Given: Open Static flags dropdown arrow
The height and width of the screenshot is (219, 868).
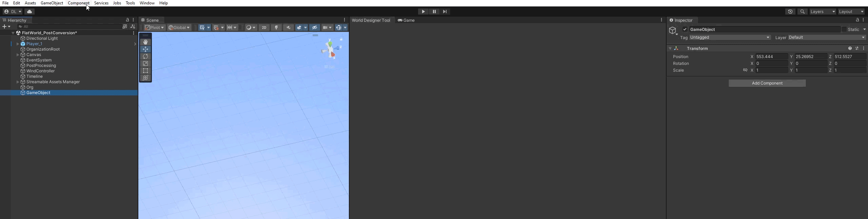Looking at the screenshot, I should click(865, 30).
